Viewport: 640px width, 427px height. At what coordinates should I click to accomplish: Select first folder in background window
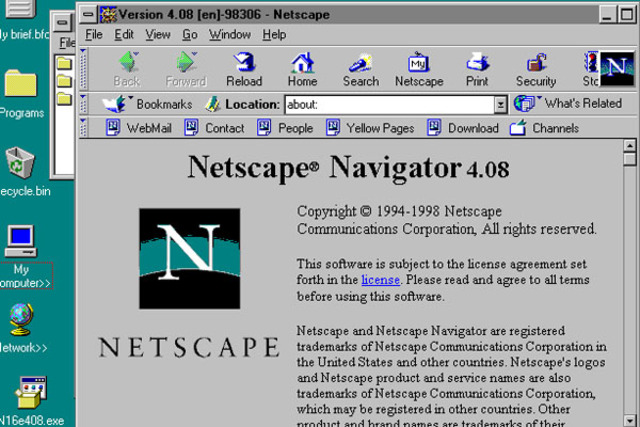[x=64, y=63]
